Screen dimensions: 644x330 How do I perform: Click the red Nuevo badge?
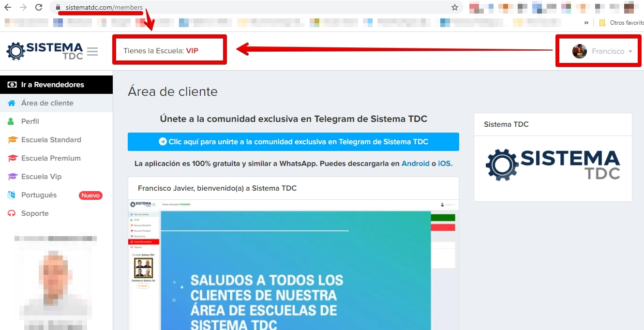pos(90,195)
